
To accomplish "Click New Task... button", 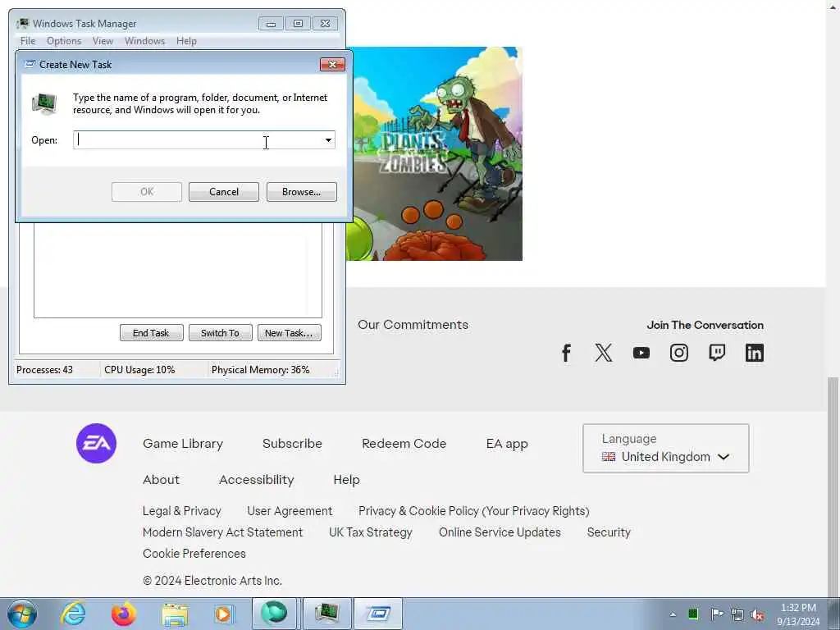I will [289, 333].
